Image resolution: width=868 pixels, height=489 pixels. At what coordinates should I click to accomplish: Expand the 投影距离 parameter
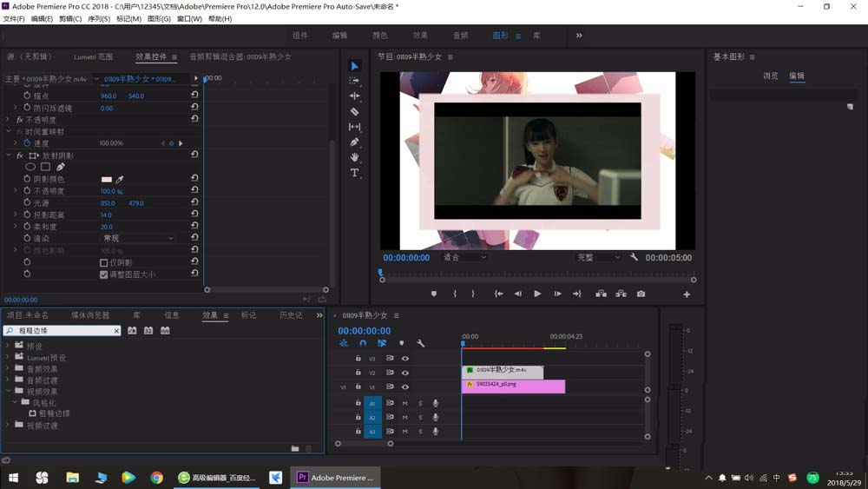[x=15, y=215]
